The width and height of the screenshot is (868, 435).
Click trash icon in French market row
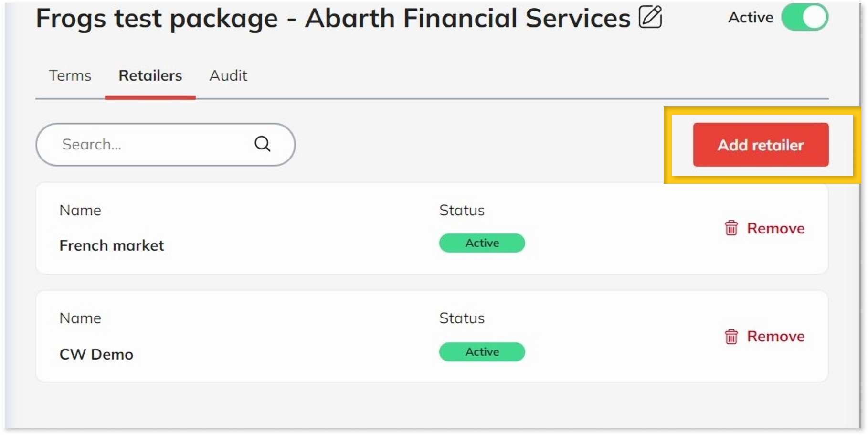[x=731, y=228]
